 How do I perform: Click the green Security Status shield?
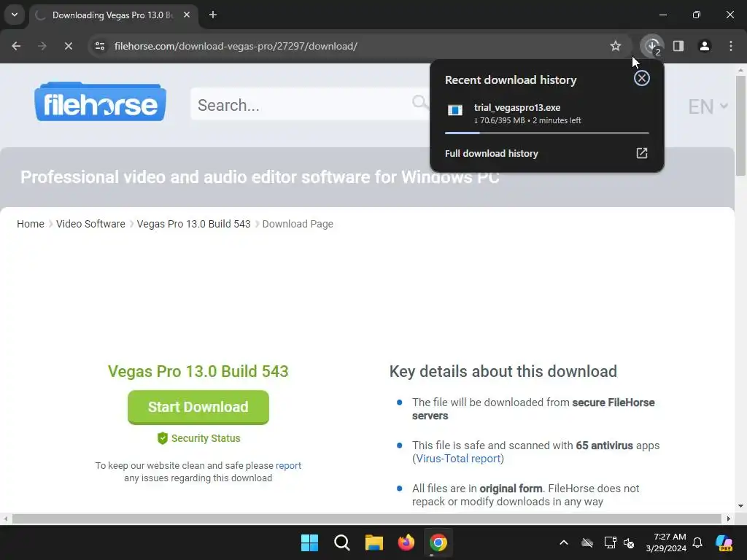(163, 438)
